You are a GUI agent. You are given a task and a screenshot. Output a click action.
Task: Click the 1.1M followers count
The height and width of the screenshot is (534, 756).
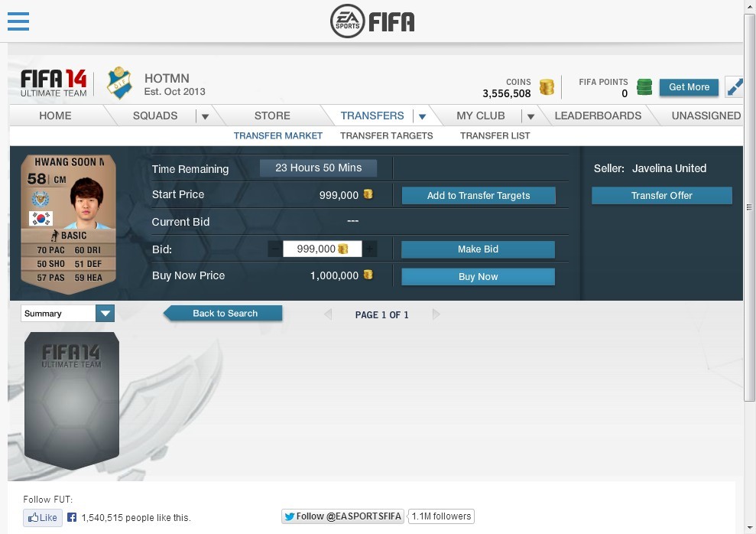click(441, 516)
